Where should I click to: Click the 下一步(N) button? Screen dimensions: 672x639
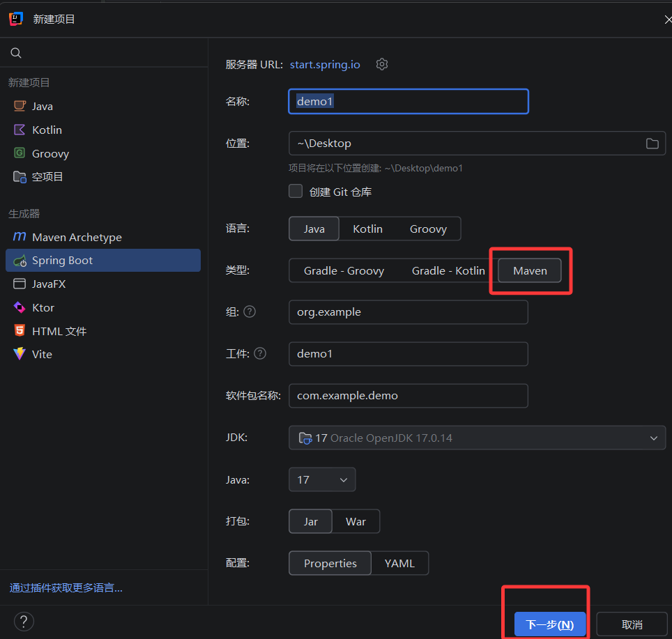(550, 624)
